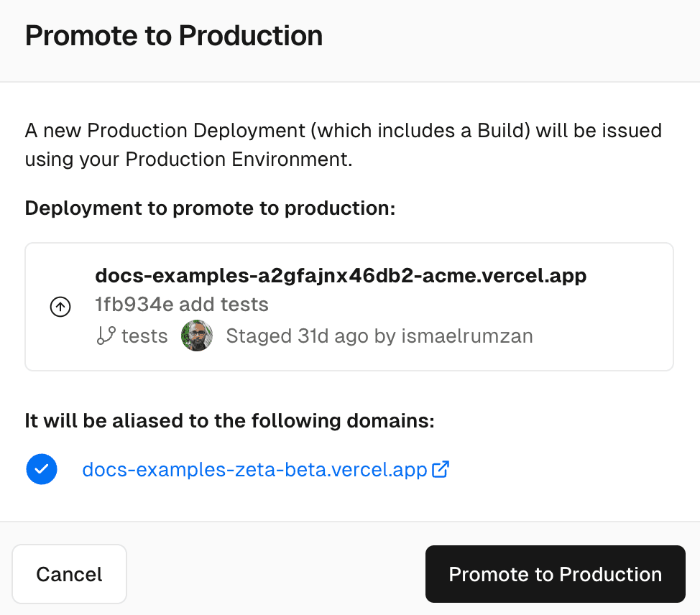
Task: Click the tests branch label
Action: point(144,336)
